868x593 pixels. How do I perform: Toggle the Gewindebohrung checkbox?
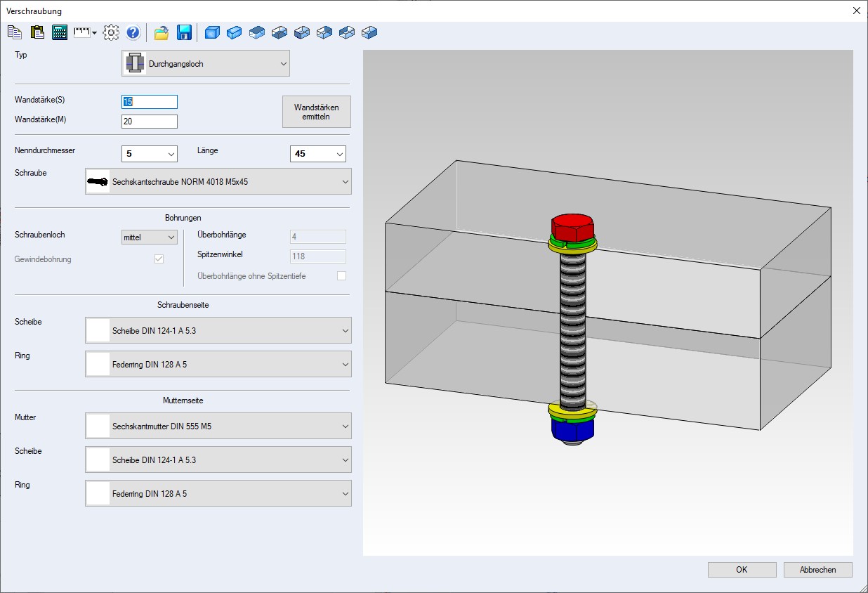pyautogui.click(x=159, y=259)
